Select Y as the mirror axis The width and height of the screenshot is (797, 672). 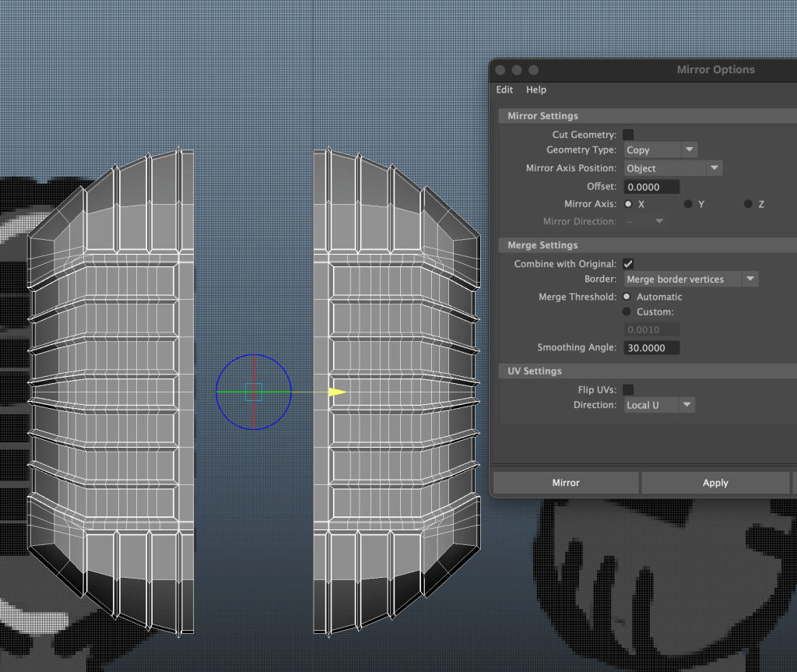(689, 204)
